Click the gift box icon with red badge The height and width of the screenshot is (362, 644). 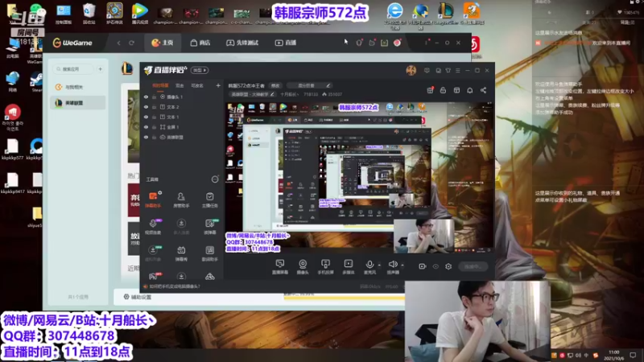(x=430, y=90)
